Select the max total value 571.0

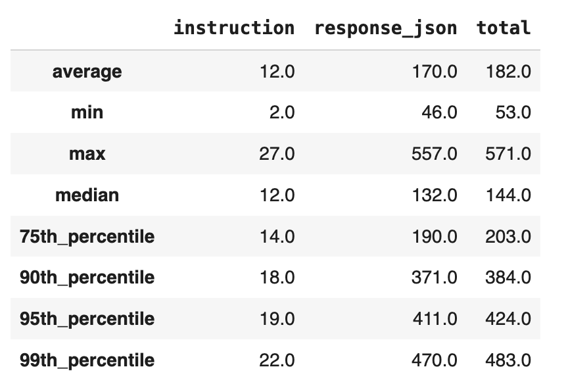(x=508, y=154)
